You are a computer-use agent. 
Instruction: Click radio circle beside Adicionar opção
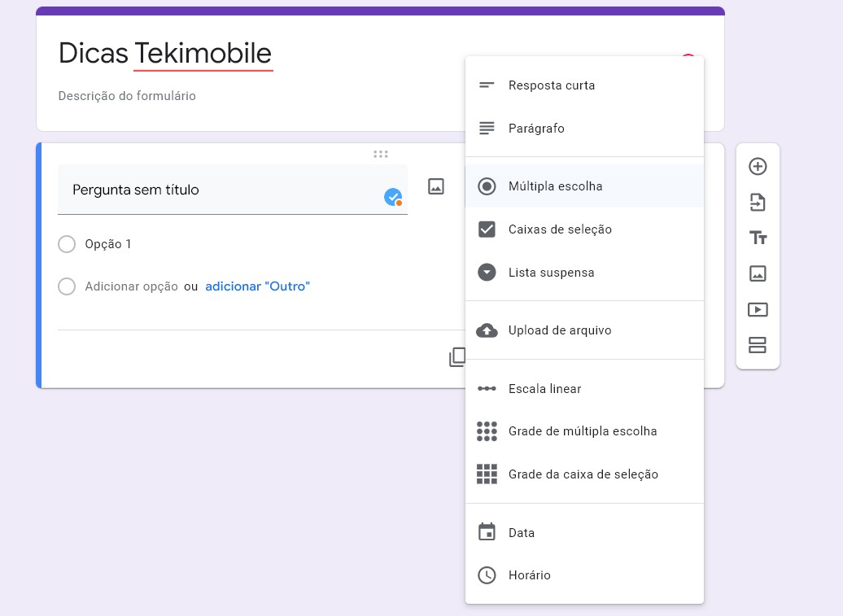click(67, 286)
